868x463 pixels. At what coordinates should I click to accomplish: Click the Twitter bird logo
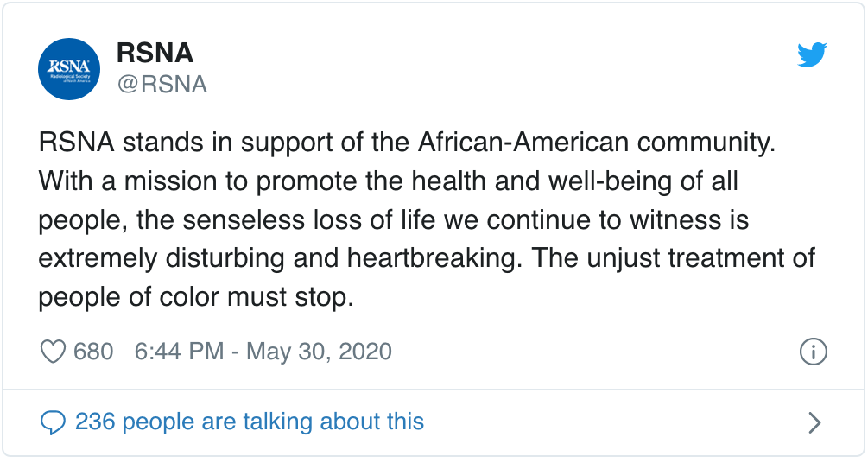812,55
